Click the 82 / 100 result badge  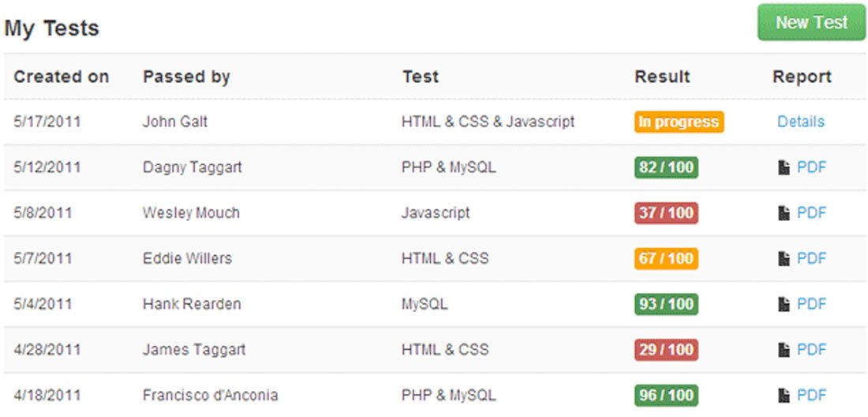point(666,167)
